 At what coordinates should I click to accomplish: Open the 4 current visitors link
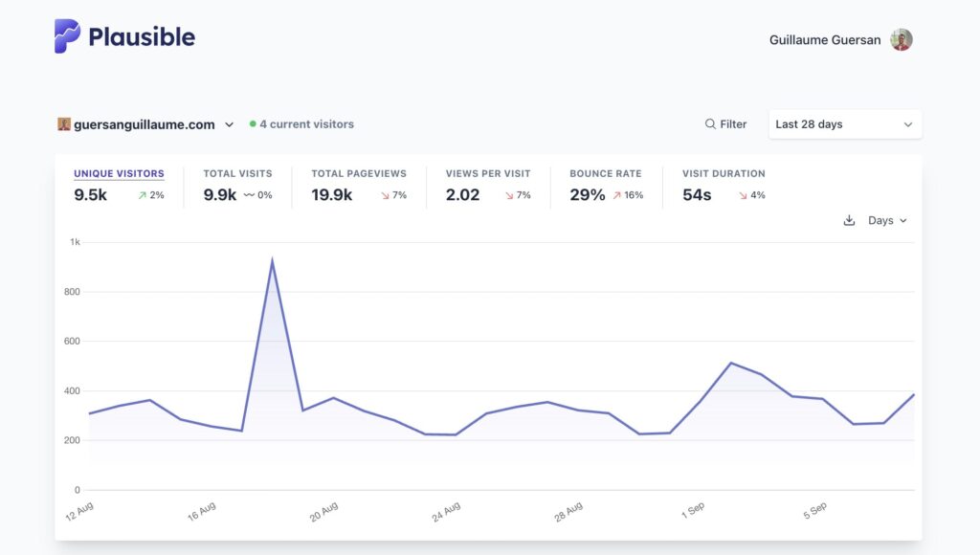(306, 124)
